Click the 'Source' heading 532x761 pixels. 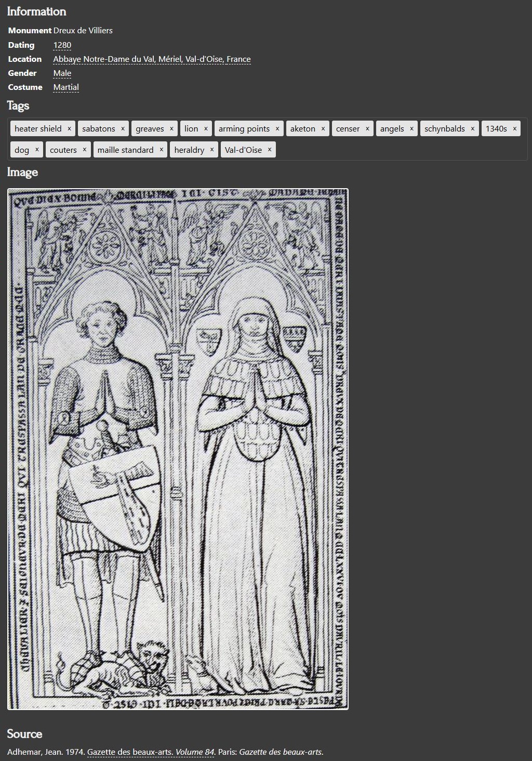24,734
